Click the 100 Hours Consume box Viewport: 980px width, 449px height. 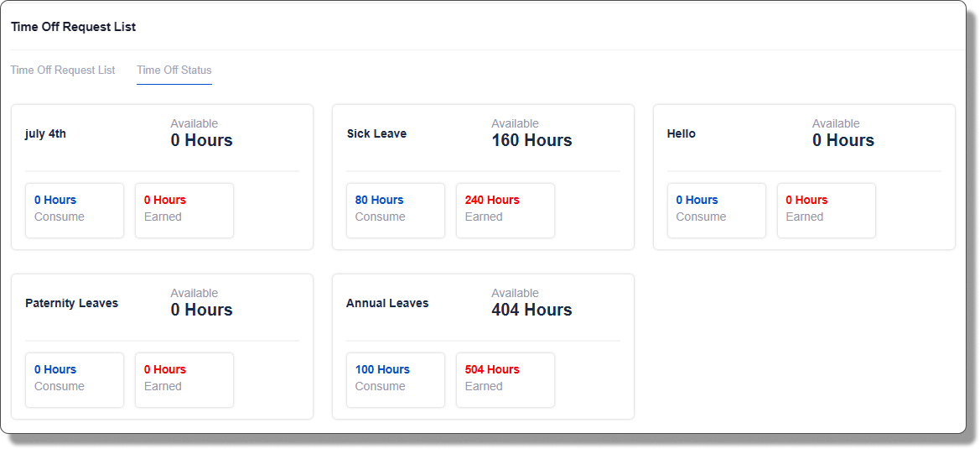396,380
